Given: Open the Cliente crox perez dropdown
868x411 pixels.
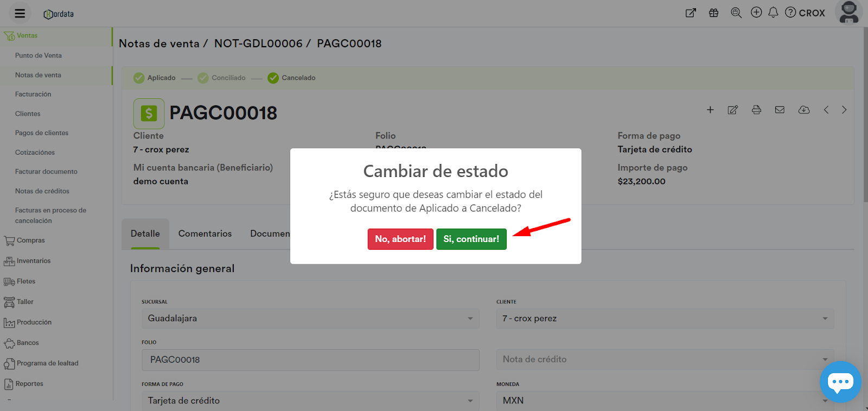Looking at the screenshot, I should (x=665, y=319).
